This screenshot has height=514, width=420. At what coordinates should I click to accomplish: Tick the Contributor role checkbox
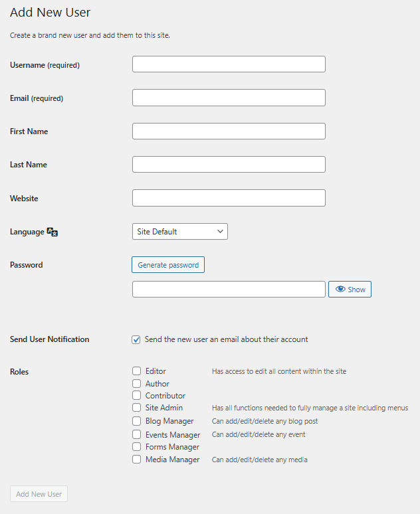pyautogui.click(x=136, y=396)
